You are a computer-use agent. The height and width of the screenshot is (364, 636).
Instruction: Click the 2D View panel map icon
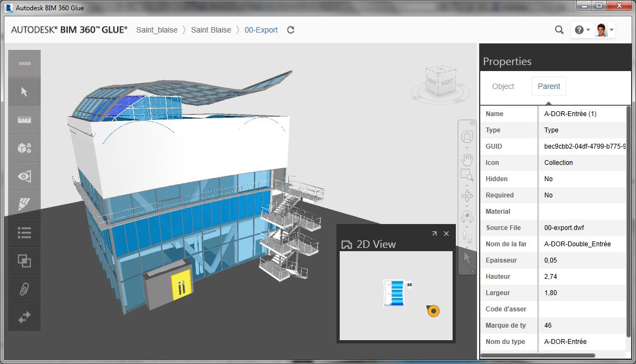click(x=347, y=245)
